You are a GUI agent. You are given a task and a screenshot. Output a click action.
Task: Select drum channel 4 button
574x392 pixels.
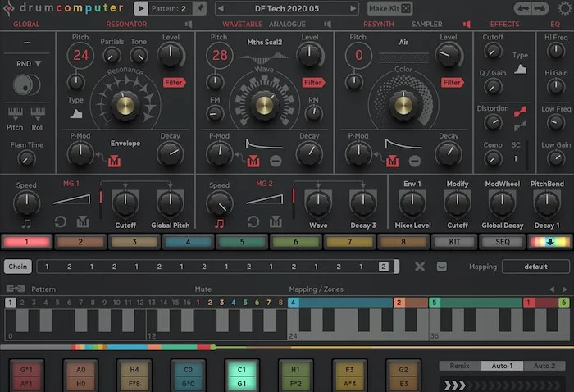[x=188, y=242]
